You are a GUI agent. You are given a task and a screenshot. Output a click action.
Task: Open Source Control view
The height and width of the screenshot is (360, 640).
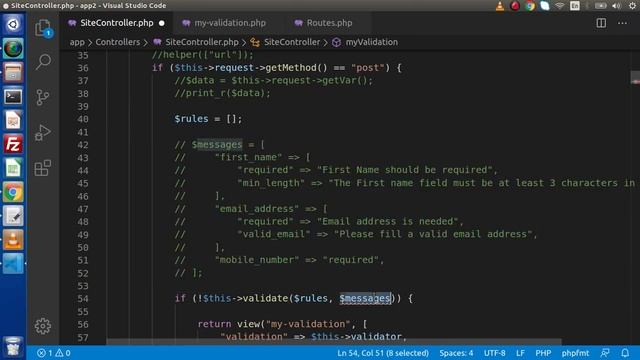[x=43, y=97]
